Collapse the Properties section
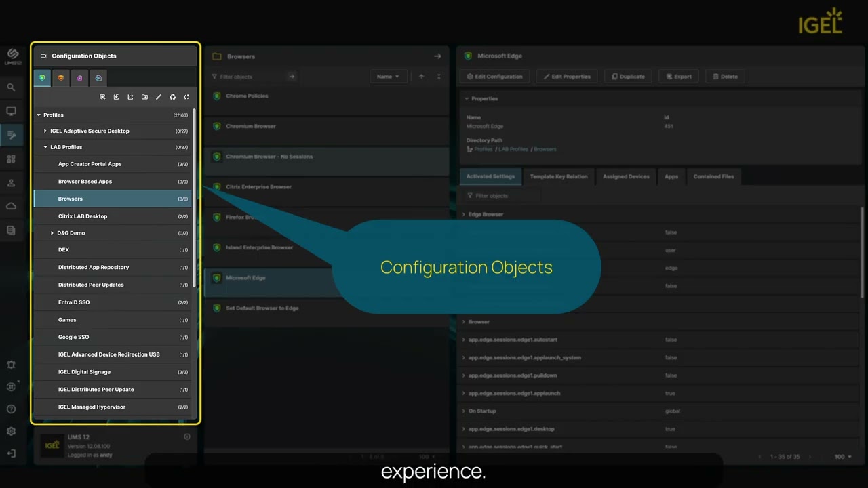 [466, 99]
